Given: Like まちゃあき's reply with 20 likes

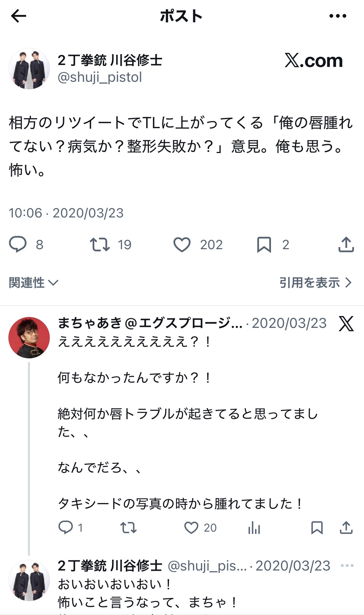Looking at the screenshot, I should click(x=191, y=528).
